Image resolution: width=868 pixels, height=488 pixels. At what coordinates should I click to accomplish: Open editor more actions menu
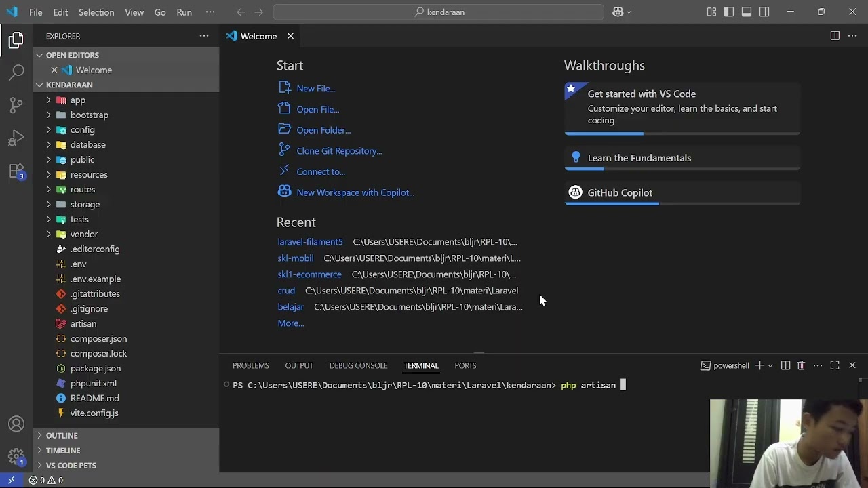click(x=852, y=36)
